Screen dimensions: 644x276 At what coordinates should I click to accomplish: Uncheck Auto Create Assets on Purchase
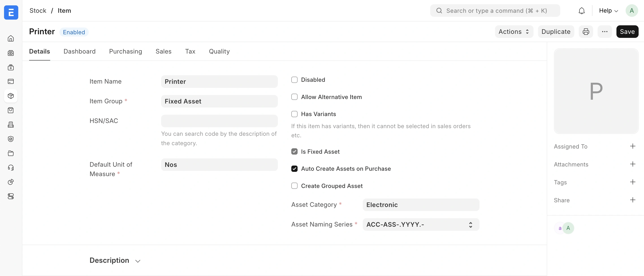tap(294, 169)
